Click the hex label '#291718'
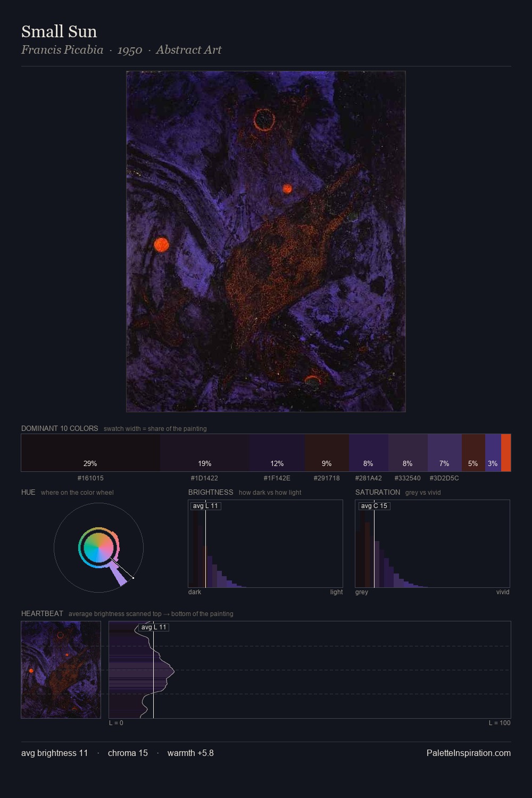Screen dimensions: 532x798 pyautogui.click(x=327, y=478)
